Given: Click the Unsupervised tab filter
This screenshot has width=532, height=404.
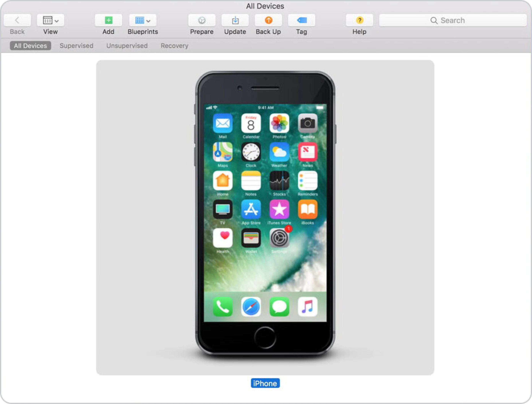Looking at the screenshot, I should pyautogui.click(x=127, y=45).
